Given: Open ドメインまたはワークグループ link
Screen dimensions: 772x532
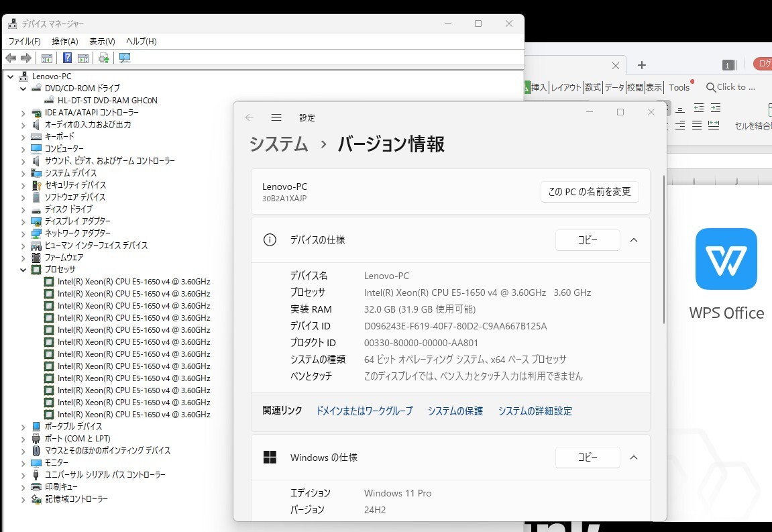Looking at the screenshot, I should tap(364, 411).
